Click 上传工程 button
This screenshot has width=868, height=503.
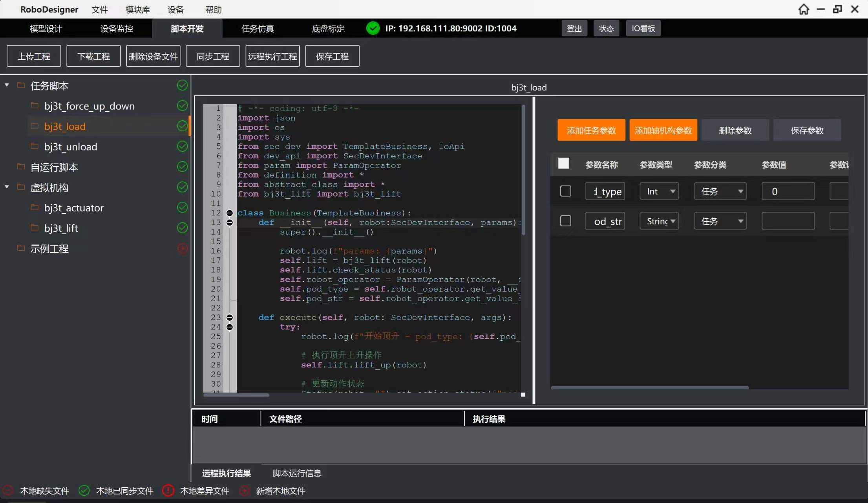tap(34, 56)
